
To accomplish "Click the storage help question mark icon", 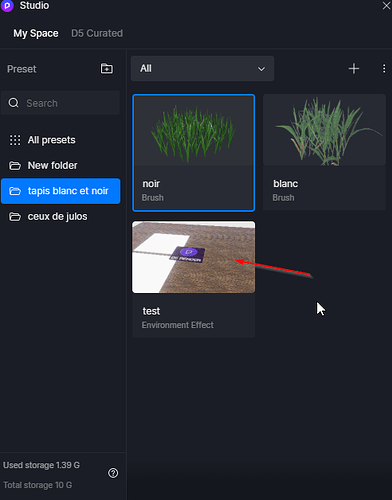I will 113,473.
